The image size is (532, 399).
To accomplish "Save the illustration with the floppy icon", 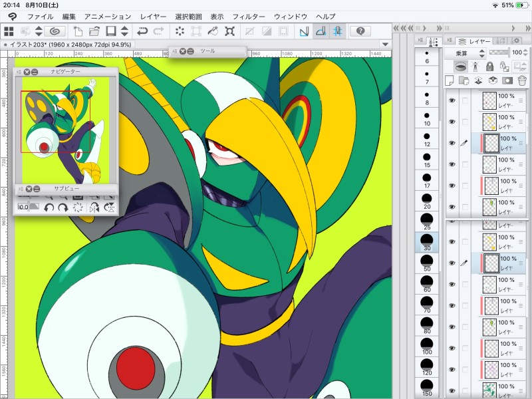I will [110, 31].
